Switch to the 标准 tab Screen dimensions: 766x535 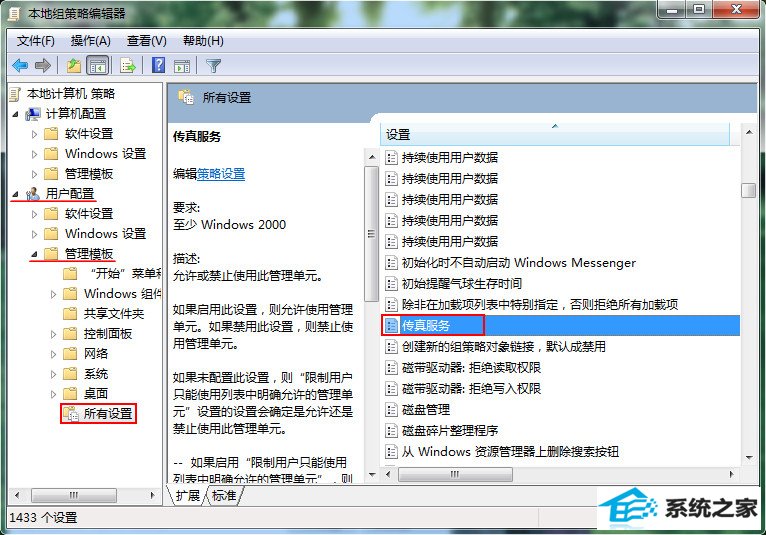point(225,495)
